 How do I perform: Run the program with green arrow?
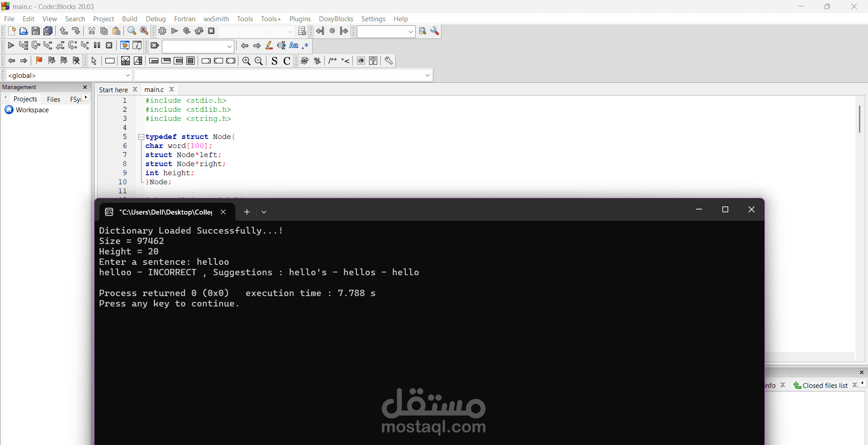(175, 31)
